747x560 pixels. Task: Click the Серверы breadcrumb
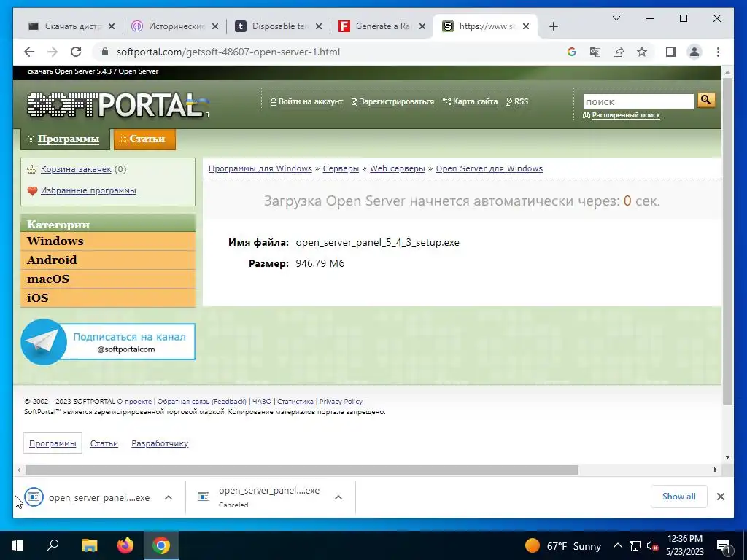pos(341,168)
